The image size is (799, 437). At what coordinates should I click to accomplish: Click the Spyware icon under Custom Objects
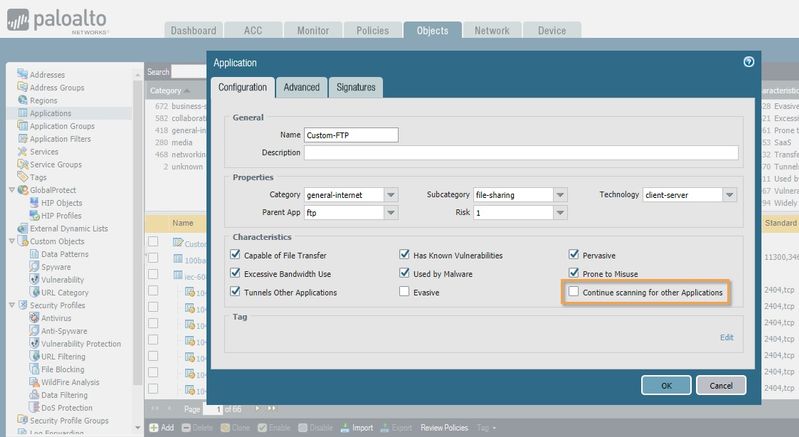click(x=34, y=266)
